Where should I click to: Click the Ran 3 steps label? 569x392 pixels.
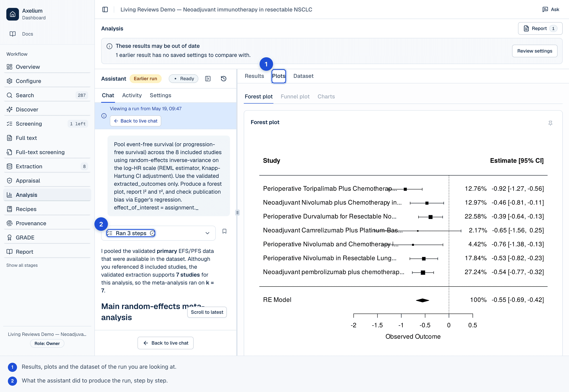(131, 233)
